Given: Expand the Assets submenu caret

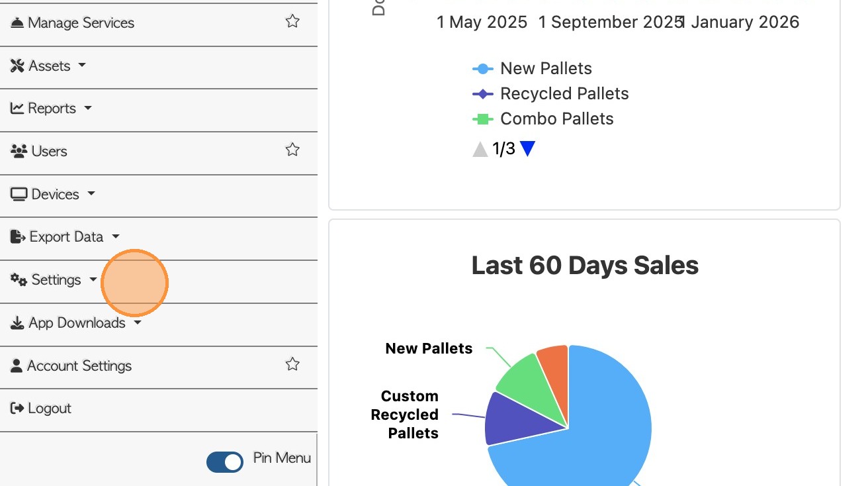Looking at the screenshot, I should click(x=82, y=65).
